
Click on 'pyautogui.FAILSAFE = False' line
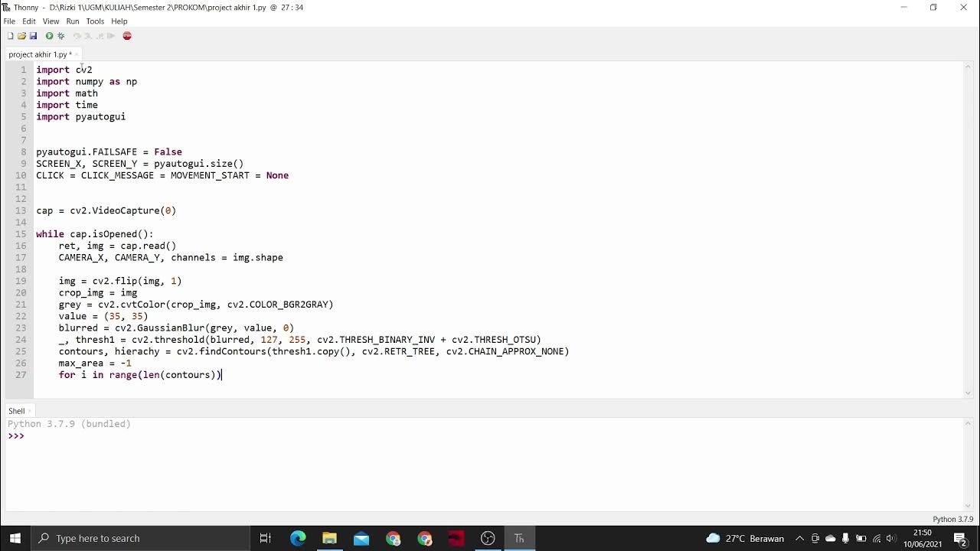coord(109,152)
